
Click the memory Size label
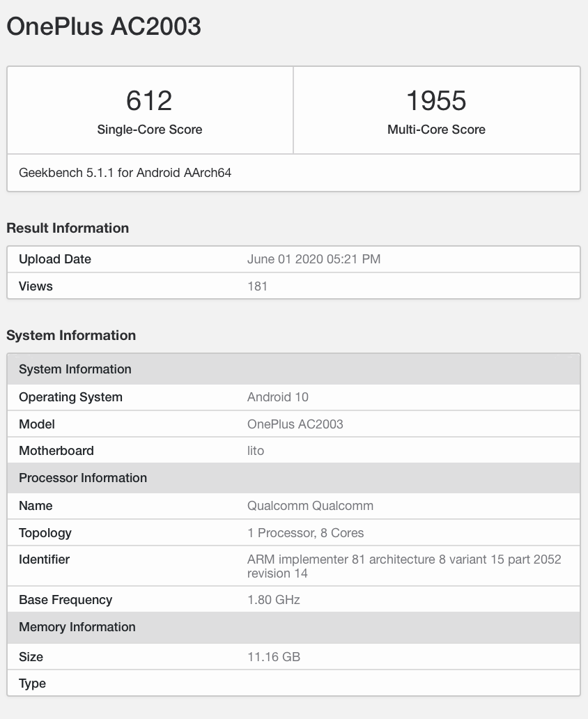[x=31, y=656]
